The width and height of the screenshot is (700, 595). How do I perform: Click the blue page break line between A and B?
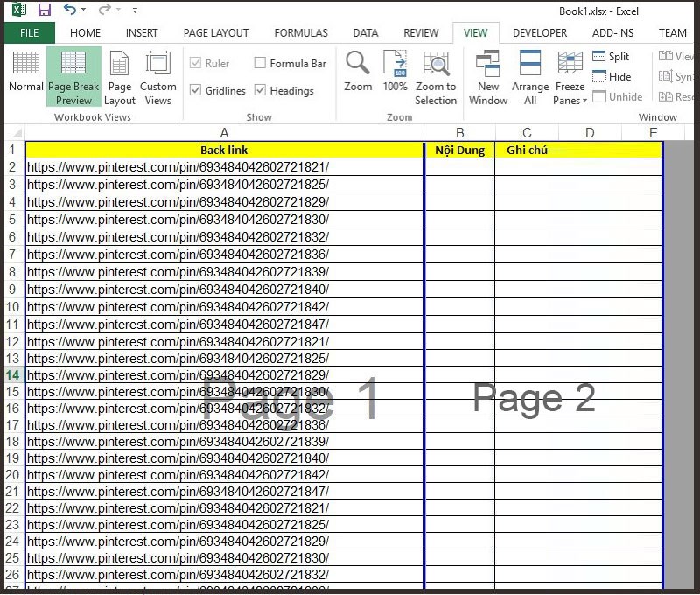[x=424, y=364]
